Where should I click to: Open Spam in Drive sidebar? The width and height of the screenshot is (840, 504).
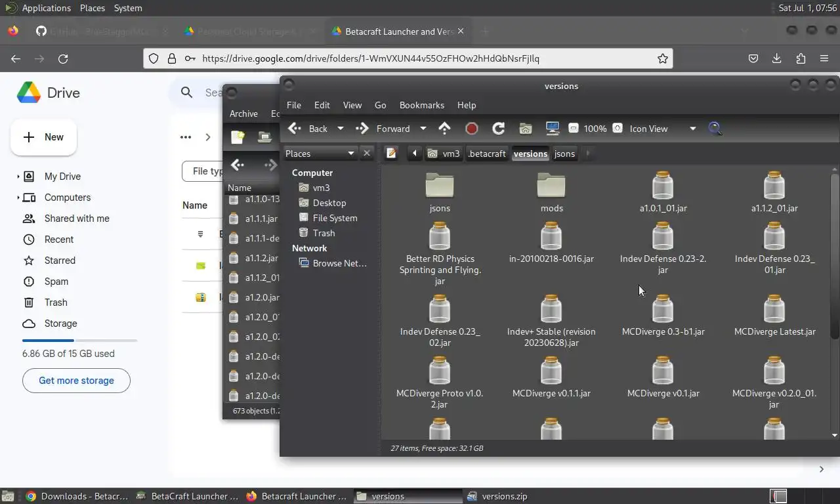point(56,282)
